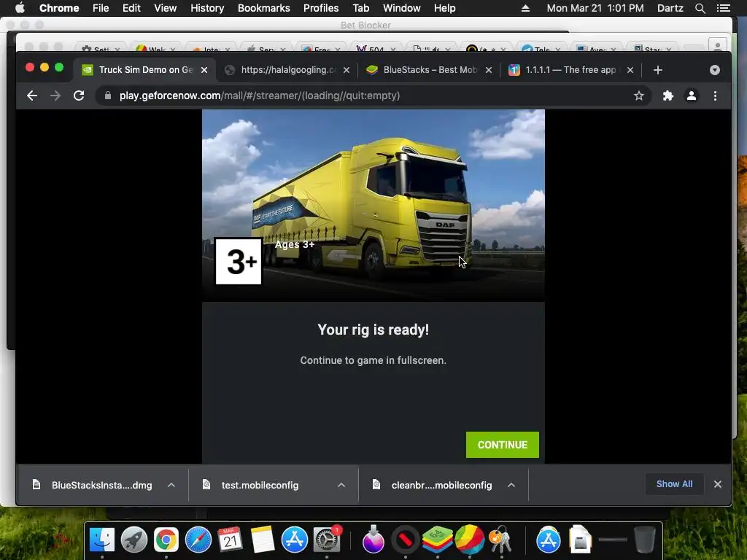Open the Bookmarks menu

click(x=263, y=8)
